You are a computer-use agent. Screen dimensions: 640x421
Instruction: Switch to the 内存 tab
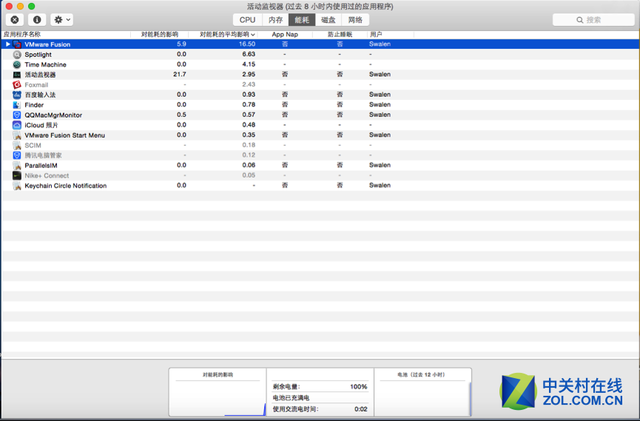(x=276, y=20)
